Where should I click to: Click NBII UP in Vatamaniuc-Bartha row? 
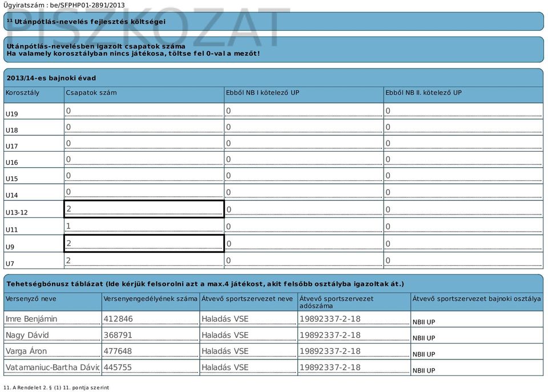coord(424,371)
